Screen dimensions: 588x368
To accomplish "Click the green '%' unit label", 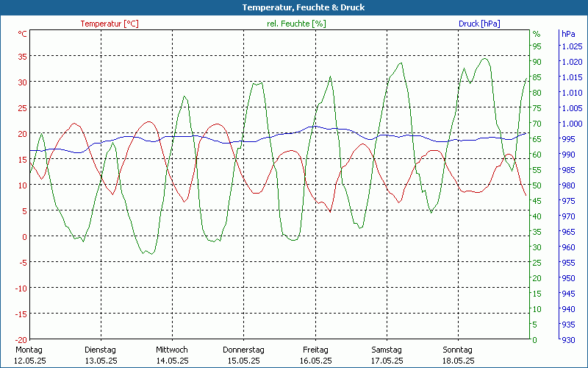I will click(x=537, y=34).
